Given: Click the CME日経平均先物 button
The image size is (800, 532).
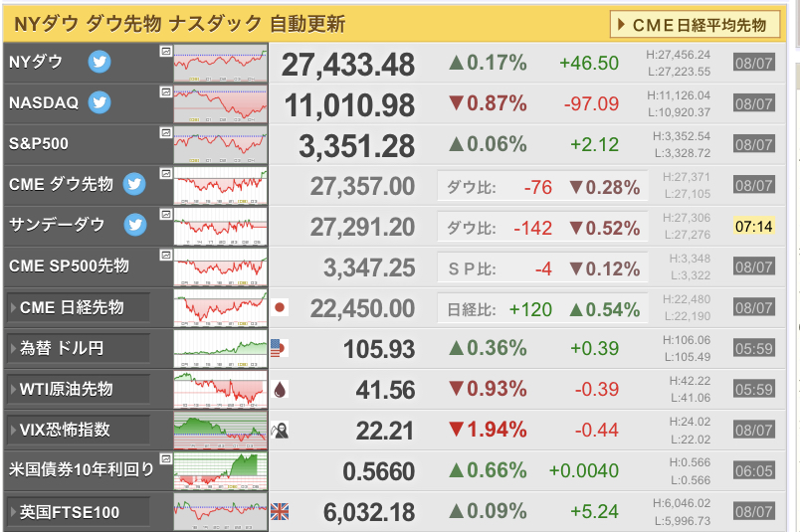Looking at the screenshot, I should coord(695,25).
